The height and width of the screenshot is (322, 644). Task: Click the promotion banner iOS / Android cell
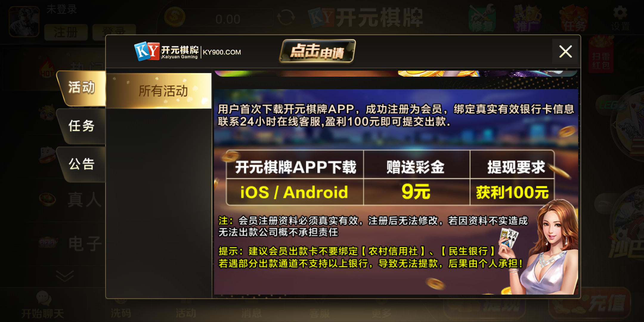(295, 192)
